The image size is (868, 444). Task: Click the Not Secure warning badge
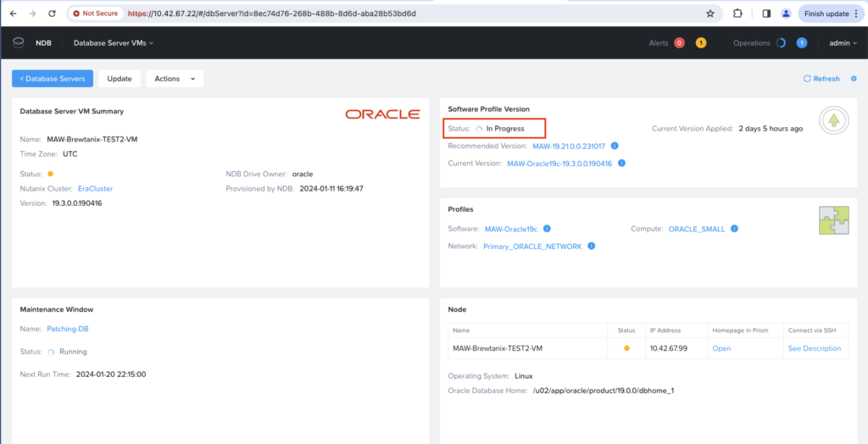(x=97, y=14)
